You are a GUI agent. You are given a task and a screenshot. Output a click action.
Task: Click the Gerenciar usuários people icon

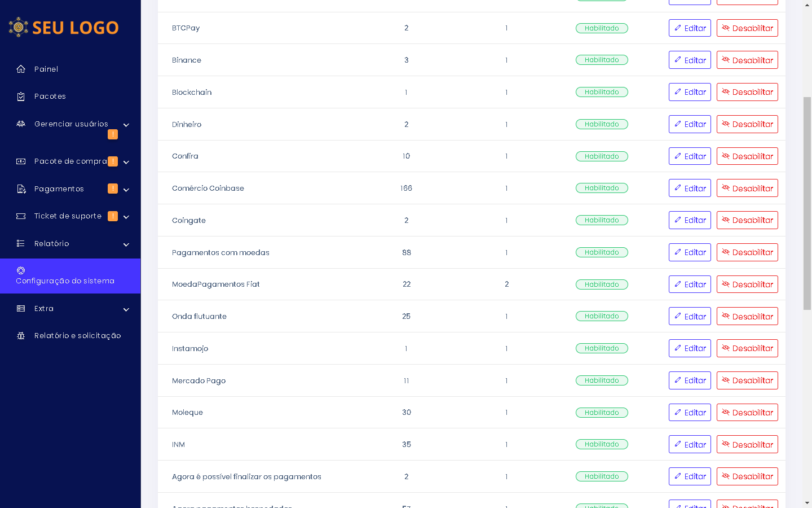21,124
